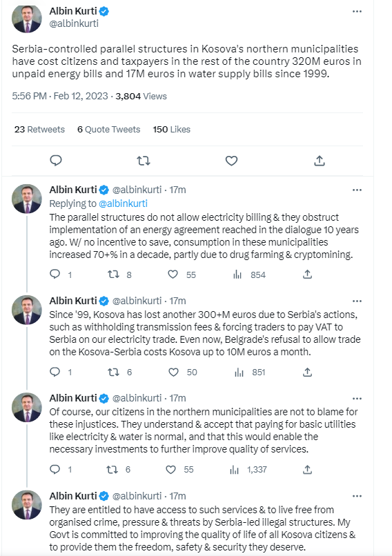Like the reply about cryptomining
This screenshot has height=556, width=392.
(173, 275)
